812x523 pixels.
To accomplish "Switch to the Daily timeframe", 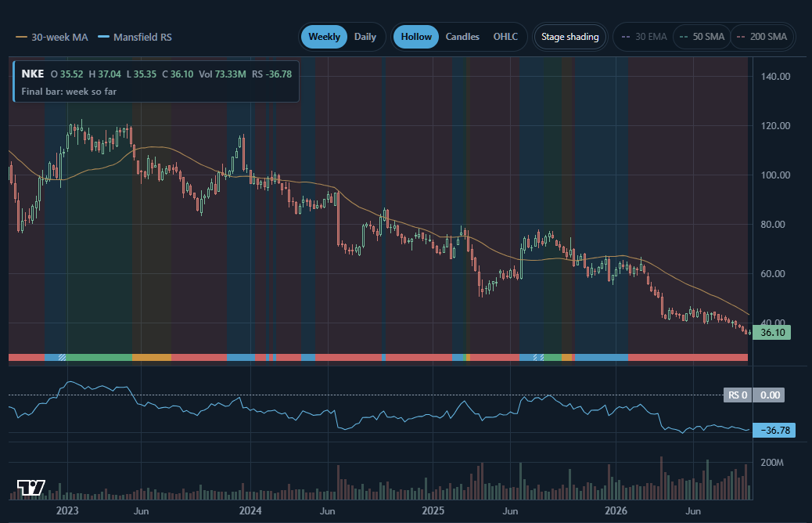I will pyautogui.click(x=365, y=37).
